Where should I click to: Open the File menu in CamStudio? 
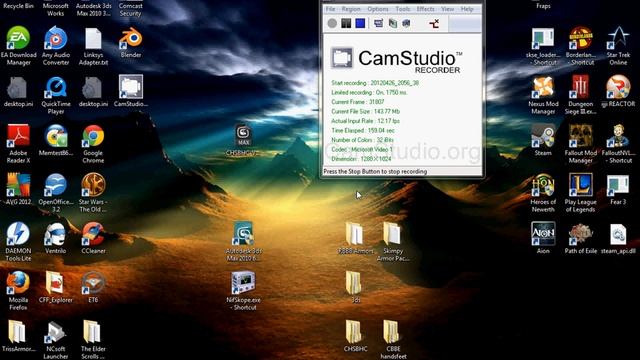(330, 9)
